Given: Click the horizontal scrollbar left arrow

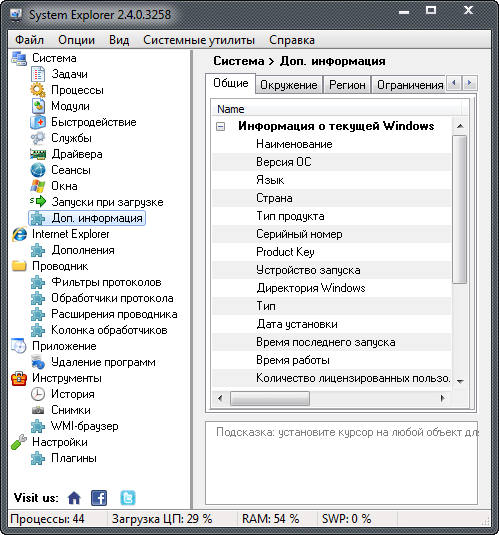Looking at the screenshot, I should (x=220, y=398).
